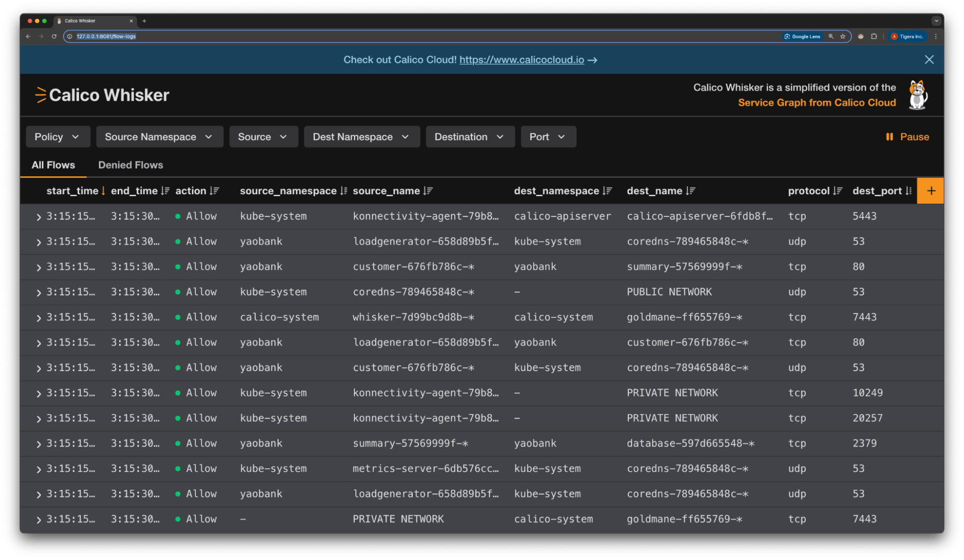The image size is (964, 560).
Task: Open Service Graph from Calico Cloud link
Action: tap(817, 103)
